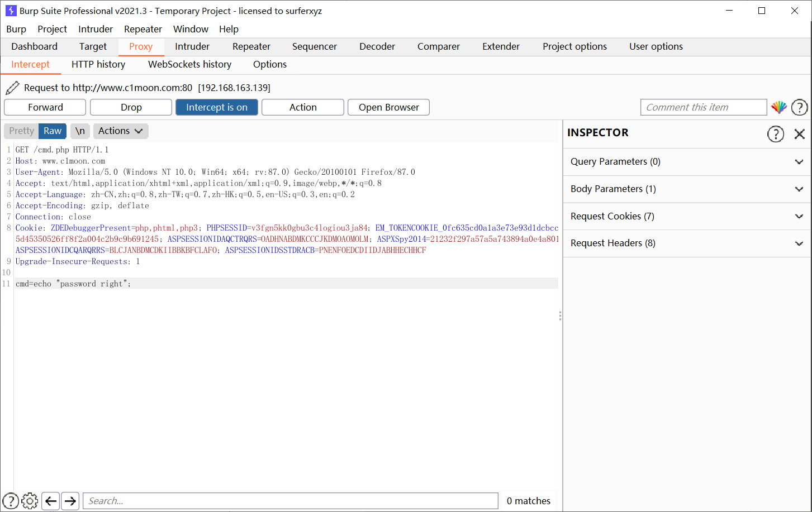Screen dimensions: 812x512
Task: Click the edit pencil icon beside request target
Action: coord(12,88)
